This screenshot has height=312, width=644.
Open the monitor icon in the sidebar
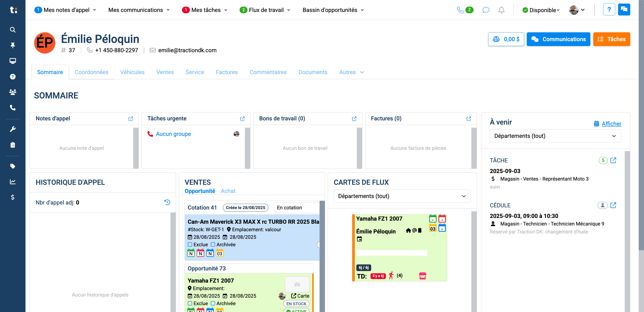12,61
